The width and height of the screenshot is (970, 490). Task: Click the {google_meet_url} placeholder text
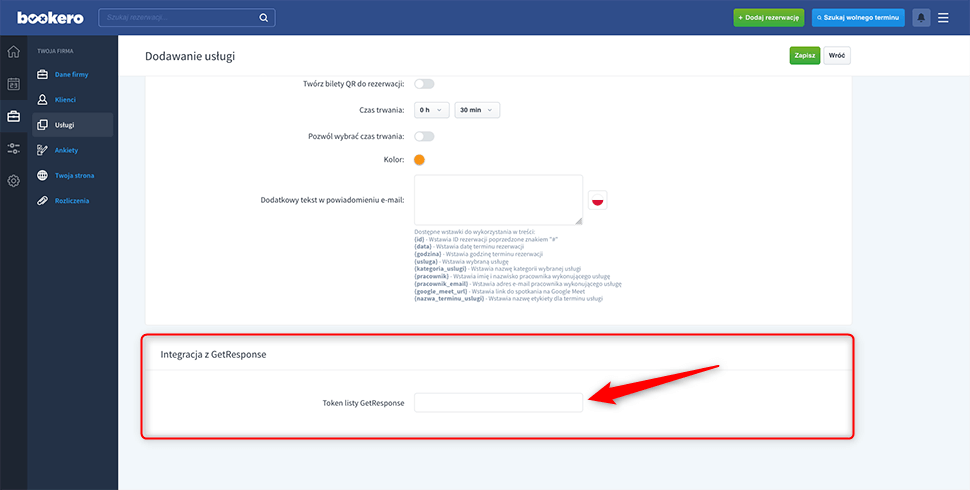(x=440, y=291)
